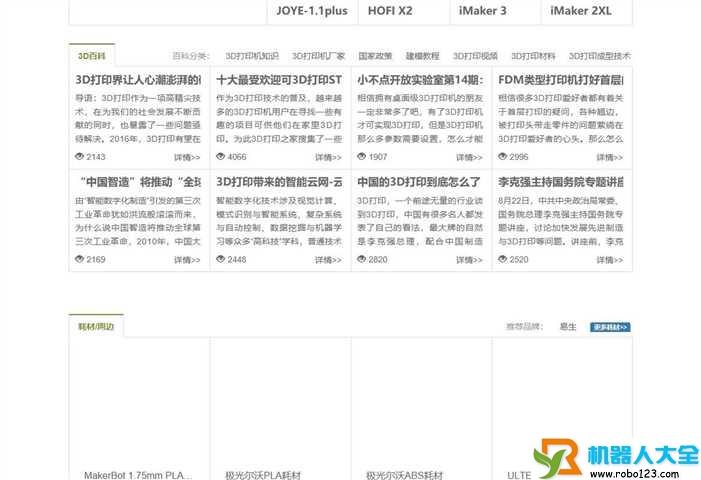Click 详情>> in the 1907-views card
Screen dimensions: 701x480
pos(469,157)
